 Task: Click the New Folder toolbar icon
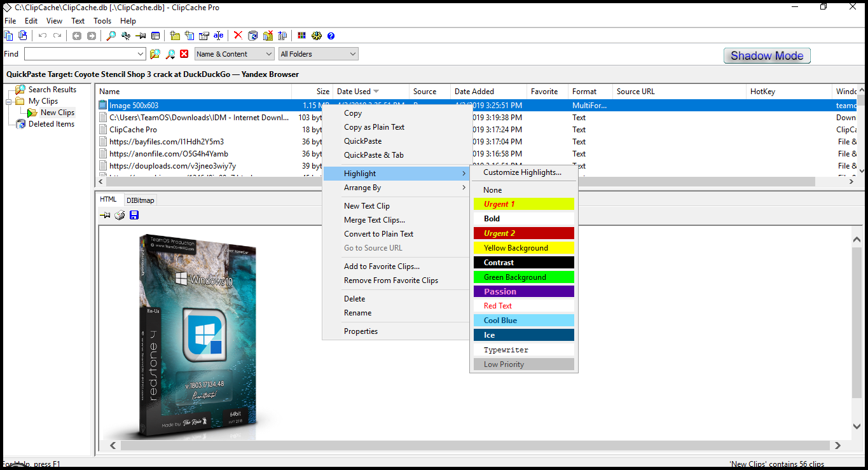coord(175,36)
